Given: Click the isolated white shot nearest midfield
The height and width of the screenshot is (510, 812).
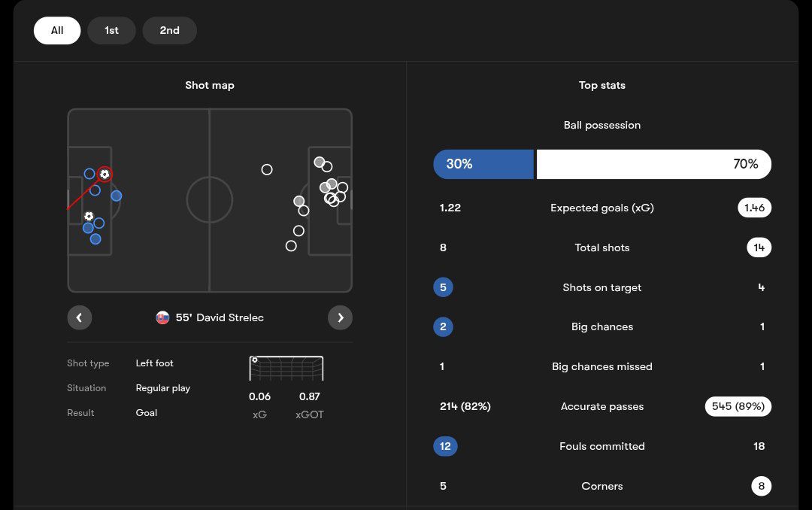Looking at the screenshot, I should pos(267,169).
